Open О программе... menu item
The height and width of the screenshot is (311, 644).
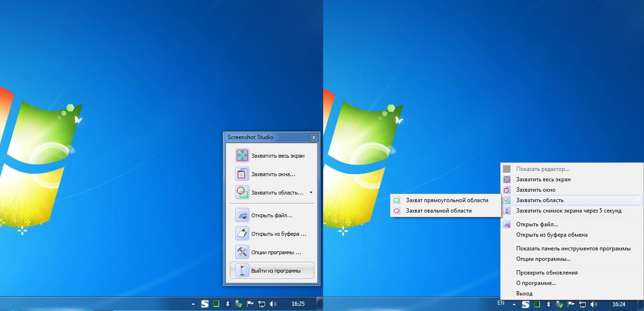572,283
